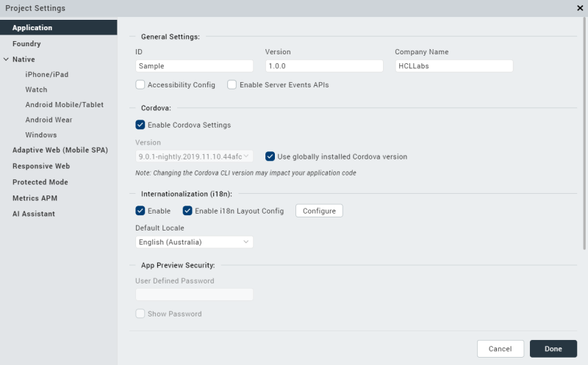The height and width of the screenshot is (365, 588).
Task: Collapse the Native section chevron
Action: pos(6,59)
